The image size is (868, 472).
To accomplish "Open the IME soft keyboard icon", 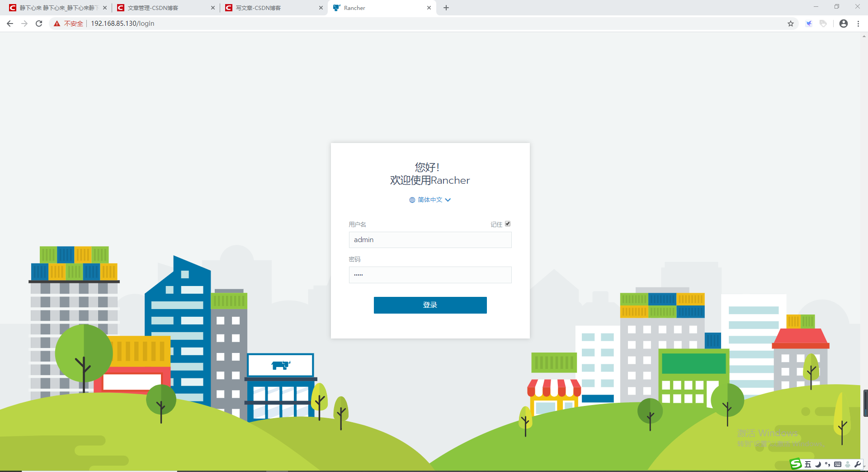I will pyautogui.click(x=838, y=464).
